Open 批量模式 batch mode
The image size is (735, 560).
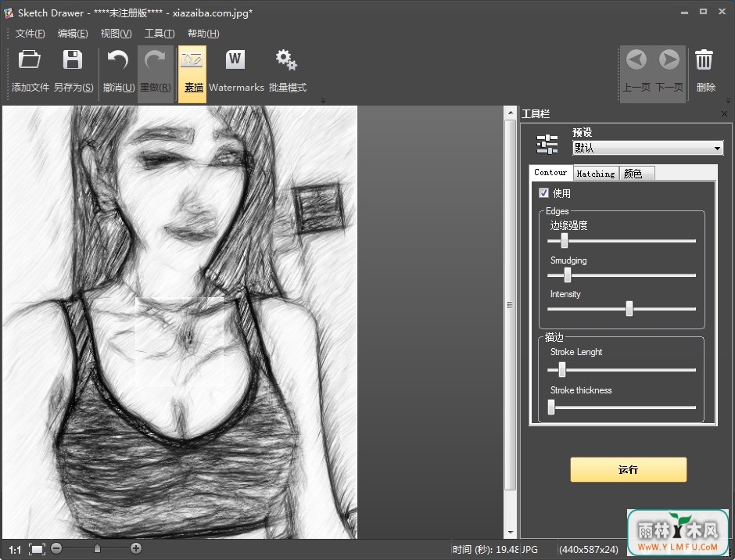287,73
